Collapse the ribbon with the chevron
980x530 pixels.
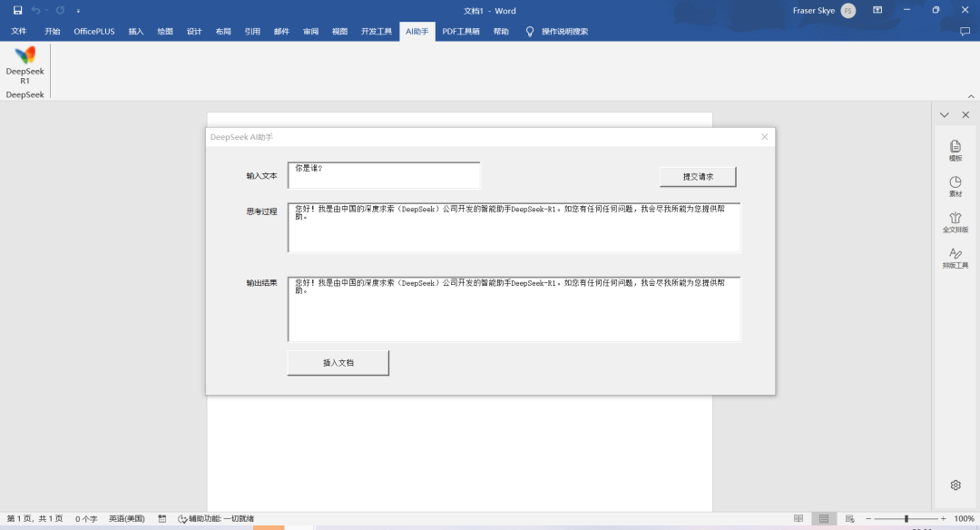tap(970, 94)
